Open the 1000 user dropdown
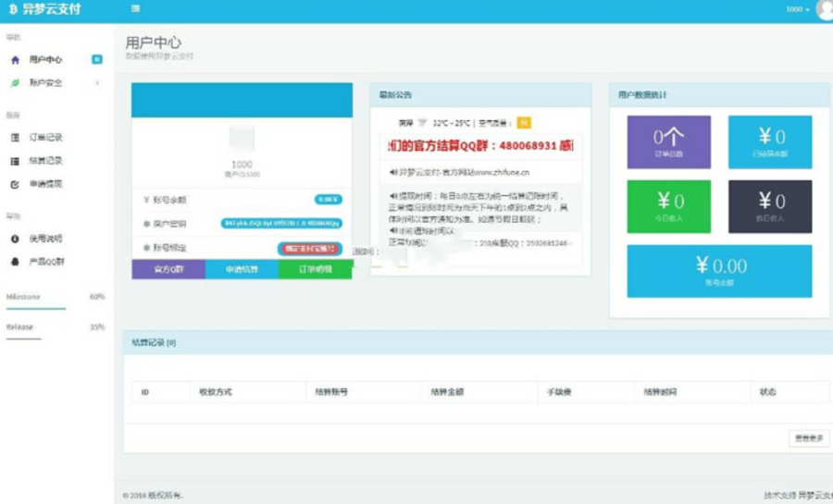Screen dimensions: 833x504 point(798,9)
